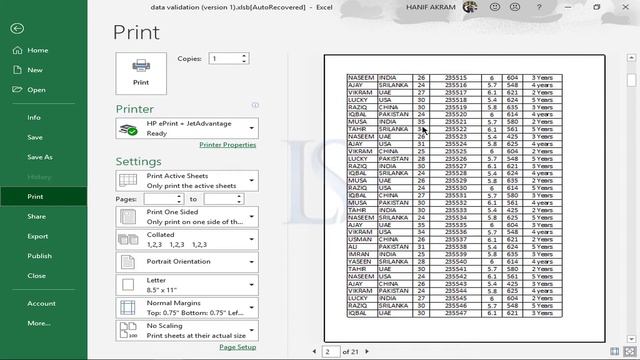640x360 pixels.
Task: Click the back arrow to exit Backstage
Action: 17,29
